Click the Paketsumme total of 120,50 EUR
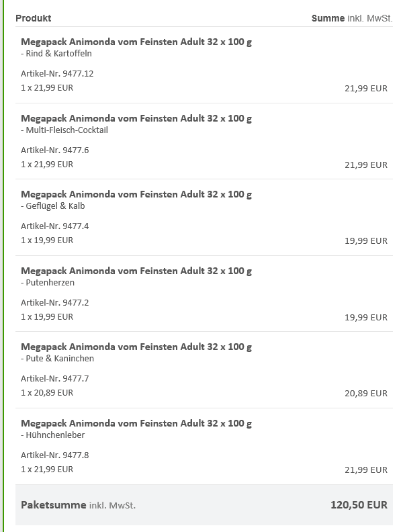Viewport: 401px width, 532px height. [359, 505]
